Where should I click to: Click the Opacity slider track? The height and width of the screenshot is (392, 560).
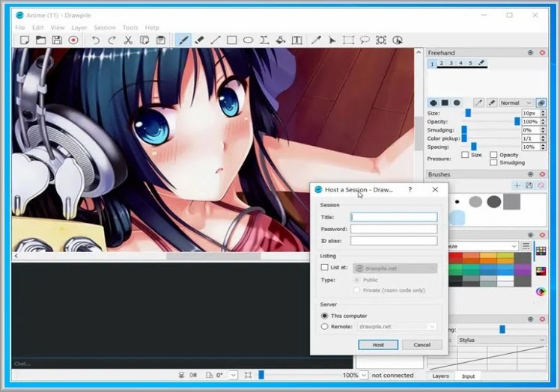tap(491, 121)
